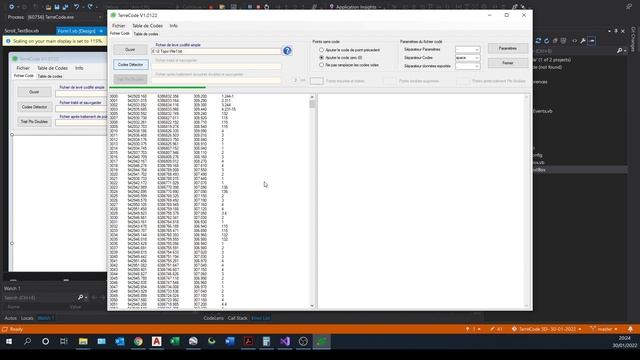Click the Watch 1 search magnifier icon
The height and width of the screenshot is (360, 640).
pos(80,298)
